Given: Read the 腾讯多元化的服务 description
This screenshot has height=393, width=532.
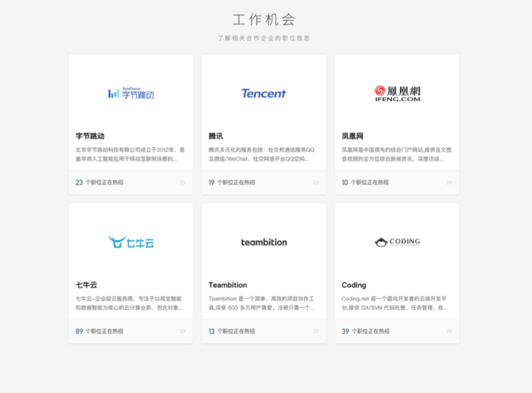Looking at the screenshot, I should [261, 154].
